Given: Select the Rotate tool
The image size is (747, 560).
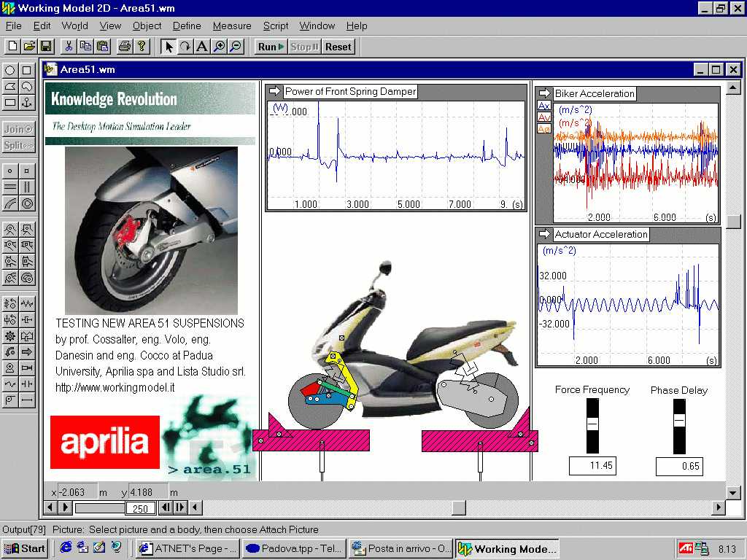Looking at the screenshot, I should pyautogui.click(x=185, y=47).
